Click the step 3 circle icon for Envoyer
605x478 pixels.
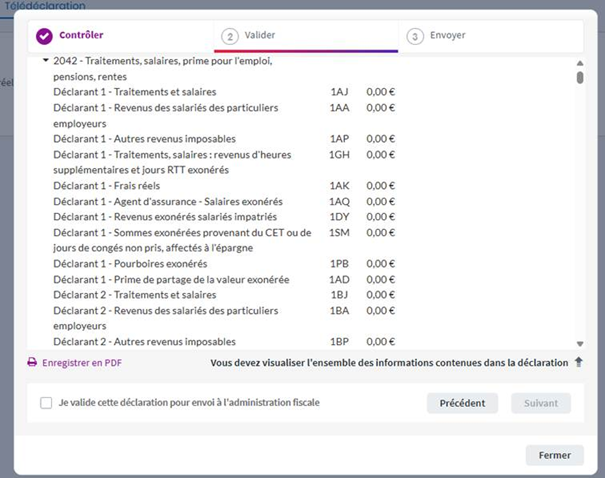pos(415,36)
